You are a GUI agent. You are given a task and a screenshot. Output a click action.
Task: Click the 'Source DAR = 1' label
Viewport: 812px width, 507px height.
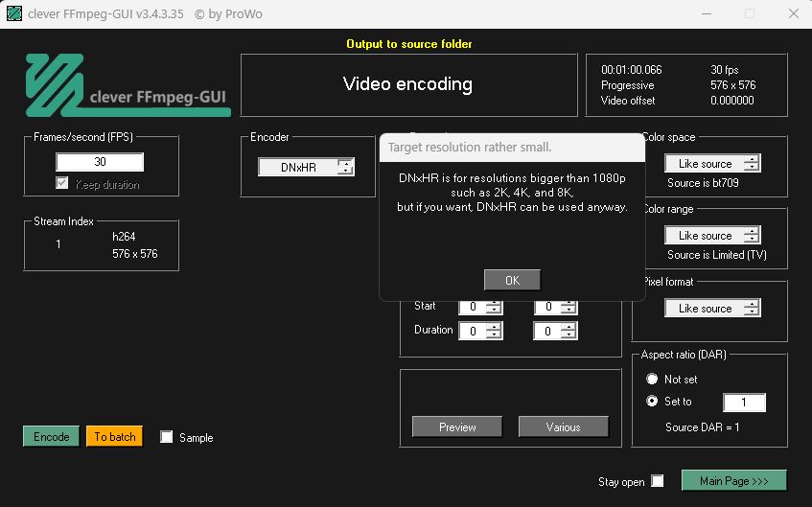tap(702, 427)
